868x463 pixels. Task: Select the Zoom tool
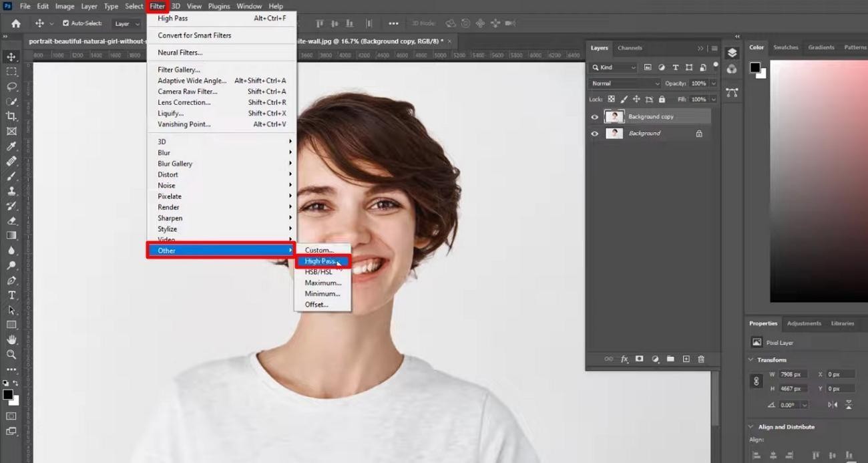click(11, 355)
